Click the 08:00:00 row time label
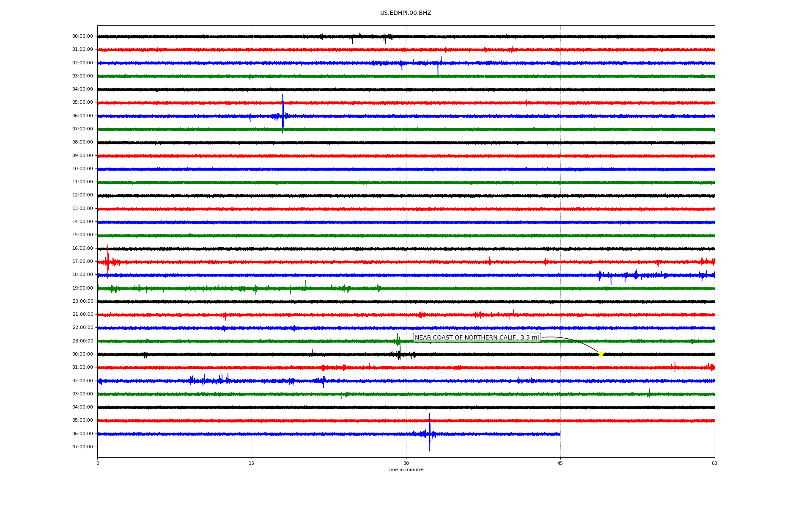 82,142
